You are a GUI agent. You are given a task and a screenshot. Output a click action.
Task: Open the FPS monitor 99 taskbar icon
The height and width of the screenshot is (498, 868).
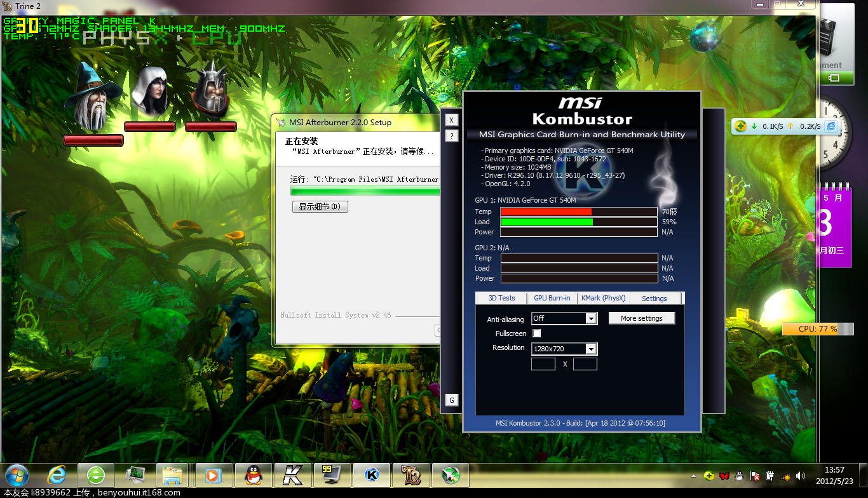coord(332,475)
